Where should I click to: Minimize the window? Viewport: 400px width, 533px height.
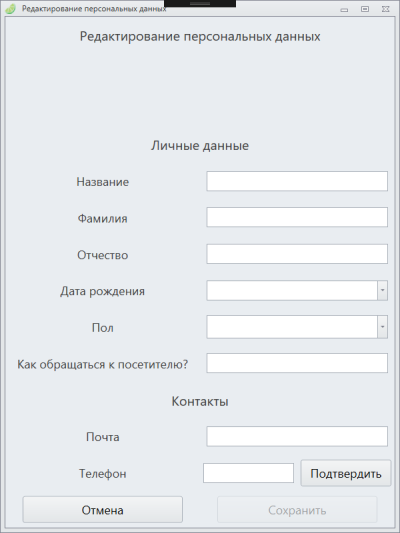coord(344,10)
